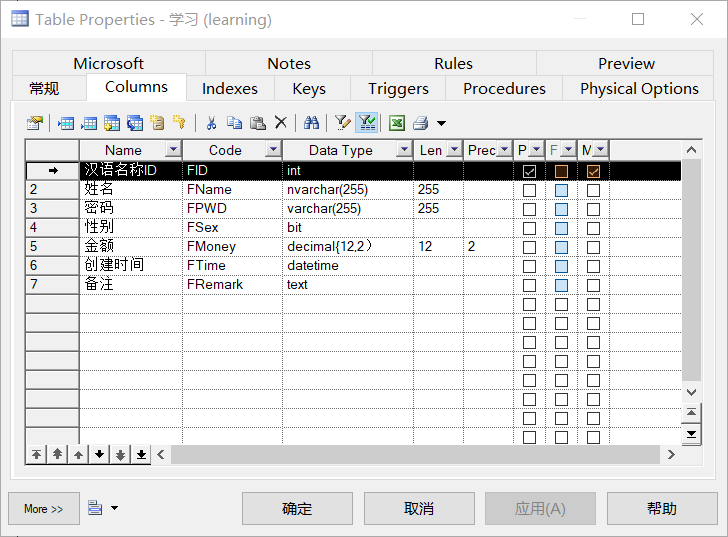Screen dimensions: 728x537
Task: Click the Insert a Row icon
Action: pos(66,123)
